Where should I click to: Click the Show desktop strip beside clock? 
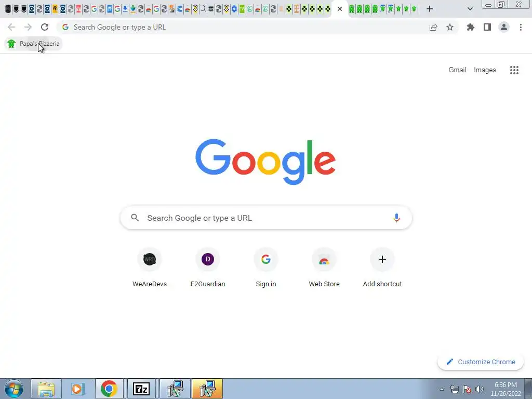528,389
